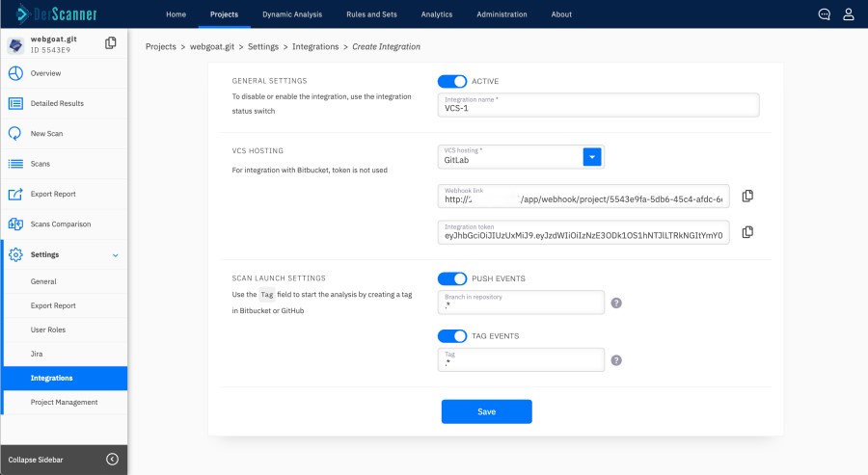Viewport: 868px width, 475px height.
Task: Click Settings in the breadcrumb
Action: coord(263,47)
